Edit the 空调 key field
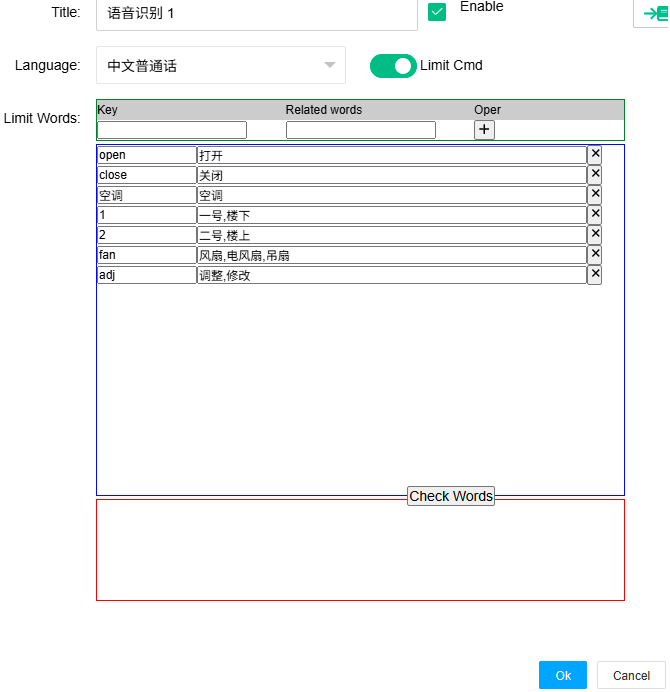The height and width of the screenshot is (692, 670). (147, 195)
